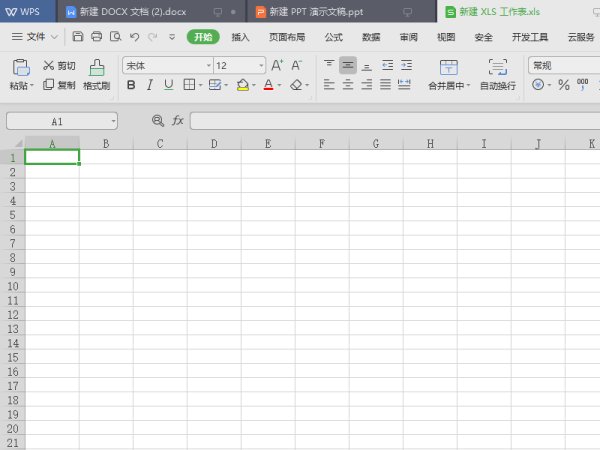
Task: Toggle middle vertical alignment
Action: click(347, 65)
